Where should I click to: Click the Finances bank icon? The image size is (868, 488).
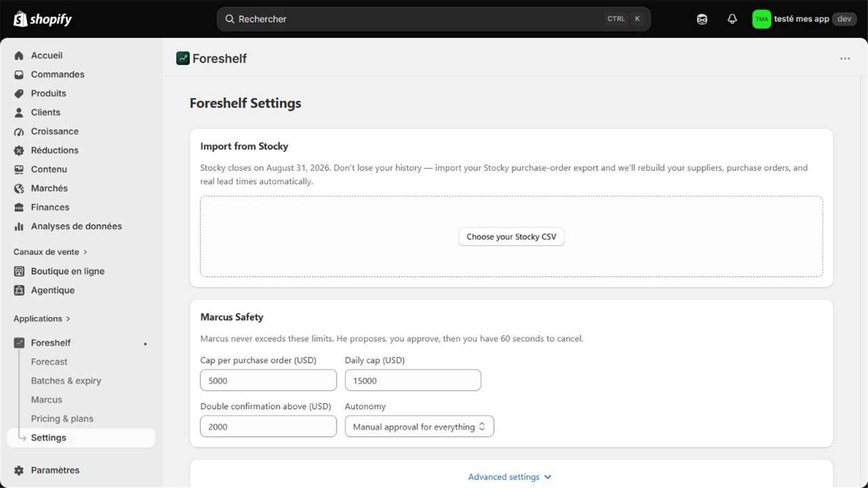tap(19, 207)
